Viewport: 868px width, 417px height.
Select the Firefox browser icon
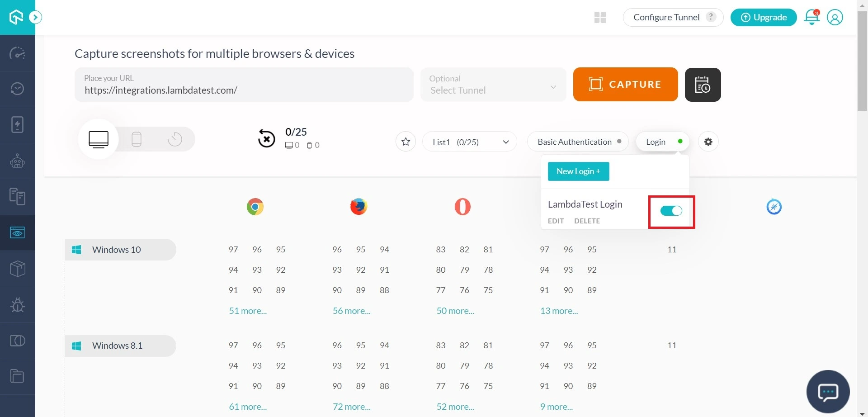[359, 207]
